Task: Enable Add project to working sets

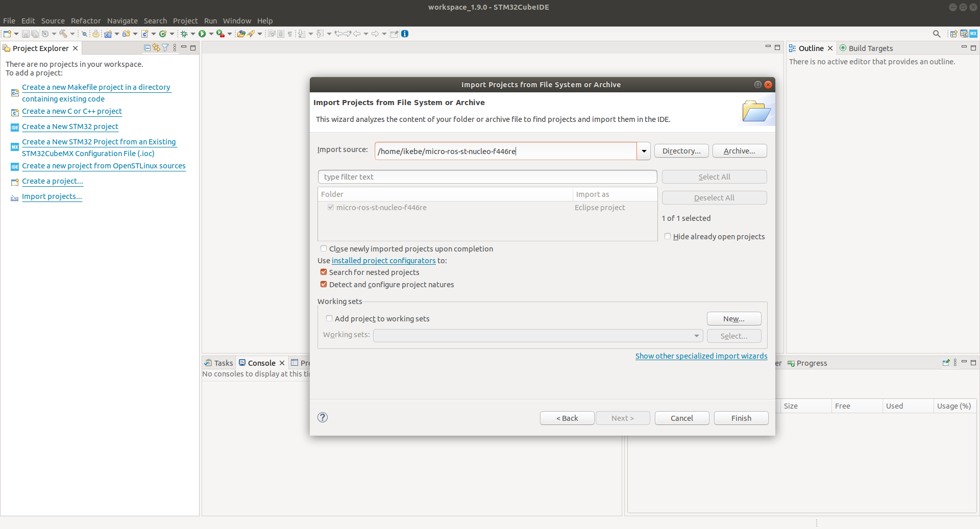Action: click(x=329, y=319)
